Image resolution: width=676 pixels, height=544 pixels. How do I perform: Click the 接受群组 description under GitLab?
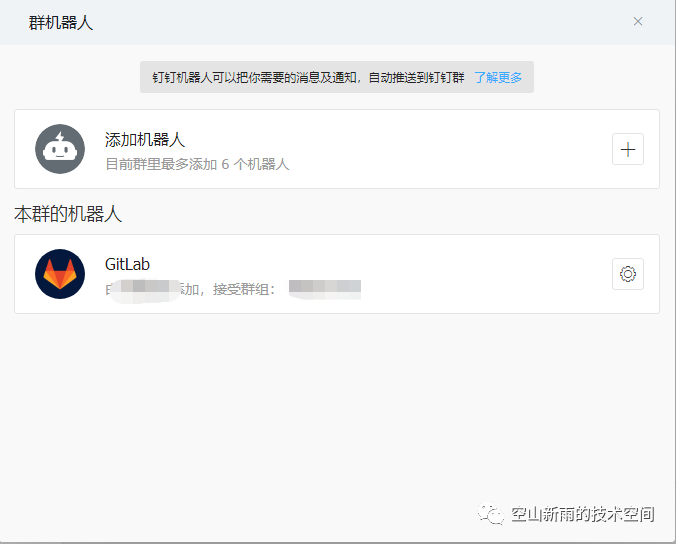click(x=233, y=289)
